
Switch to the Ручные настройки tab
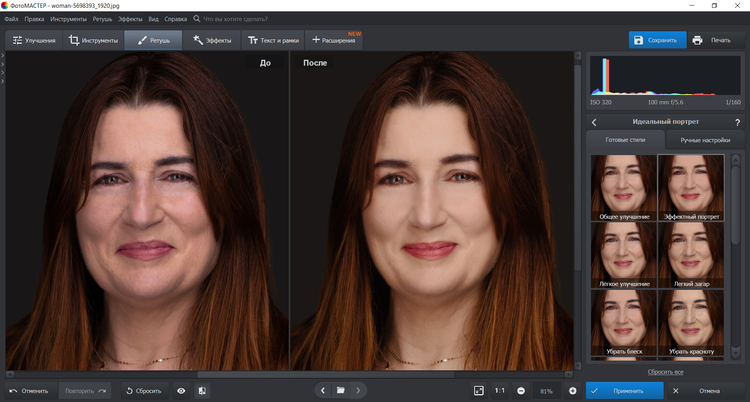[705, 140]
